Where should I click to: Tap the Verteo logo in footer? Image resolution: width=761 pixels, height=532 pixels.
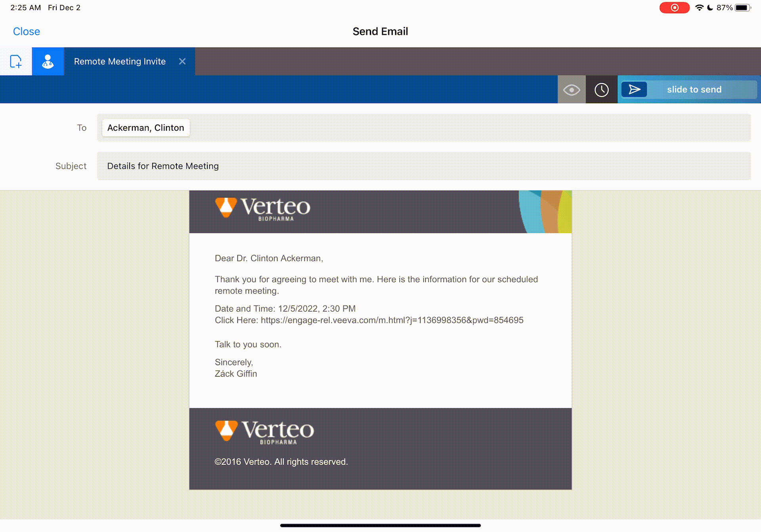264,432
